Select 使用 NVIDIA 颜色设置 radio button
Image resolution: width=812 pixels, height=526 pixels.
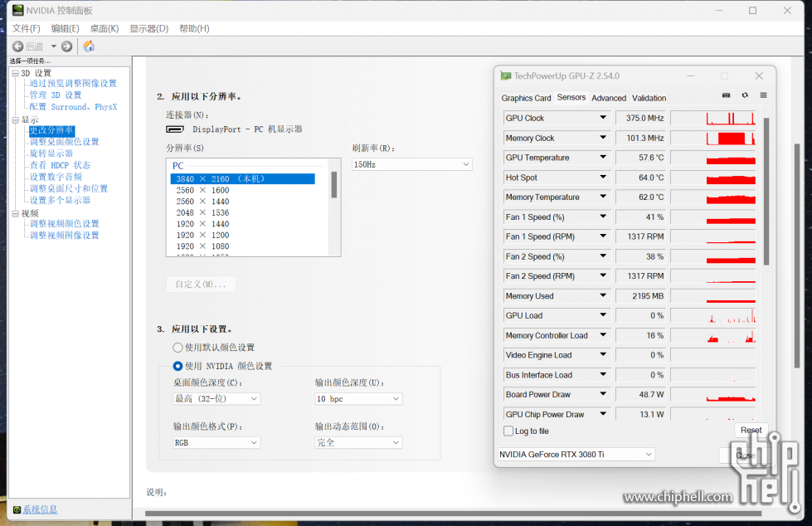pos(177,366)
